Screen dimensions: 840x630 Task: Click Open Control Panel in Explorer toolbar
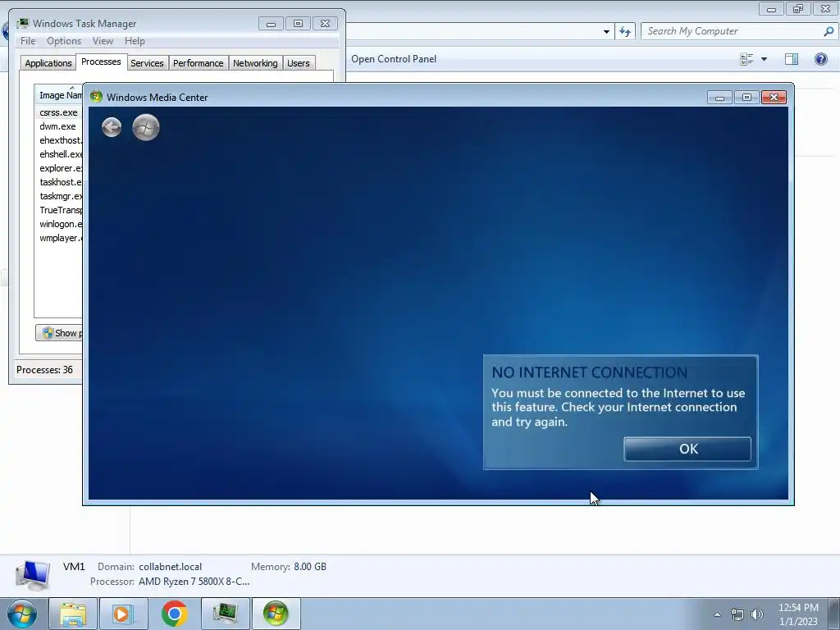point(394,59)
